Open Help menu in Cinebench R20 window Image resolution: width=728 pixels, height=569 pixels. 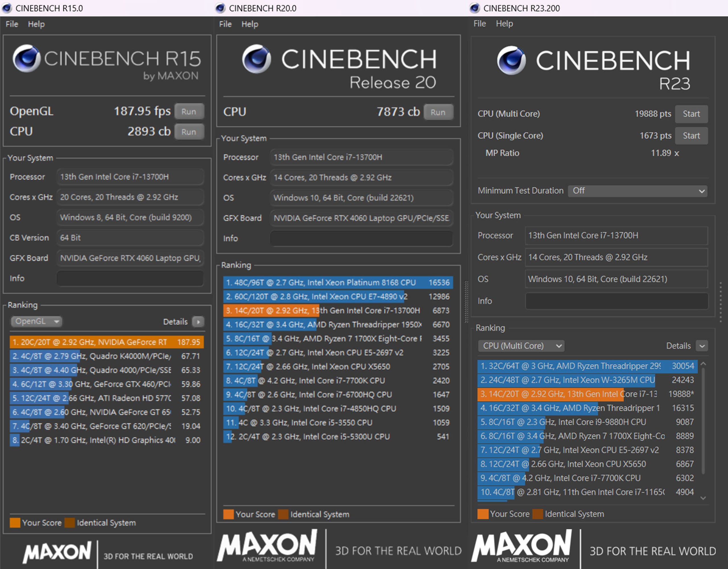tap(250, 24)
